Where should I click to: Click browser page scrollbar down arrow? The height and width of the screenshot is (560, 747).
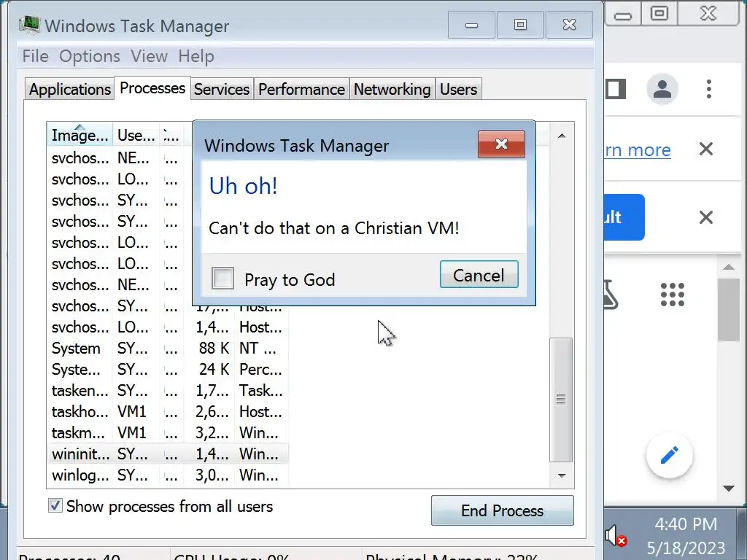coord(729,488)
